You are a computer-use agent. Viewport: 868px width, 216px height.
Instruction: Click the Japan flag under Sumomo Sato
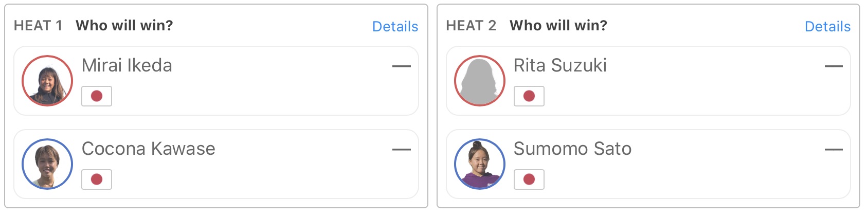point(529,179)
